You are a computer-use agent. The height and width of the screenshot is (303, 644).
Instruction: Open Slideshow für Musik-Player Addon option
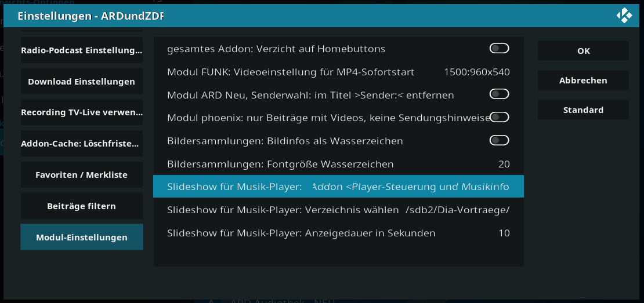tap(338, 187)
